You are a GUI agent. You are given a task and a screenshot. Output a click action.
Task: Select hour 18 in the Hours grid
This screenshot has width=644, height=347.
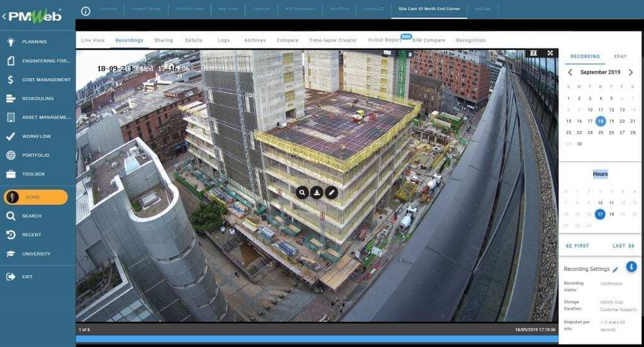point(611,214)
